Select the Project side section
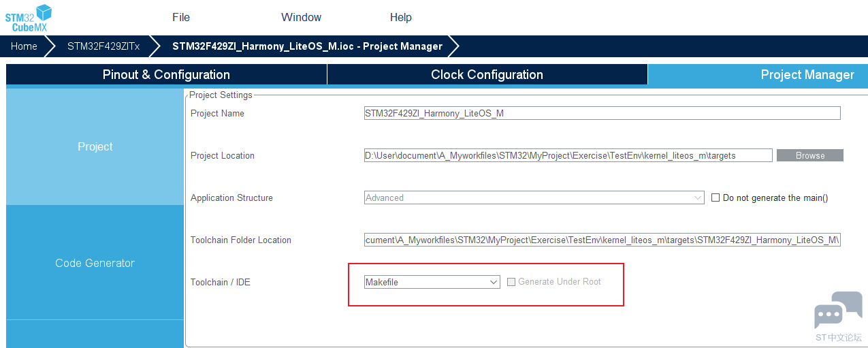This screenshot has width=868, height=348. [95, 146]
